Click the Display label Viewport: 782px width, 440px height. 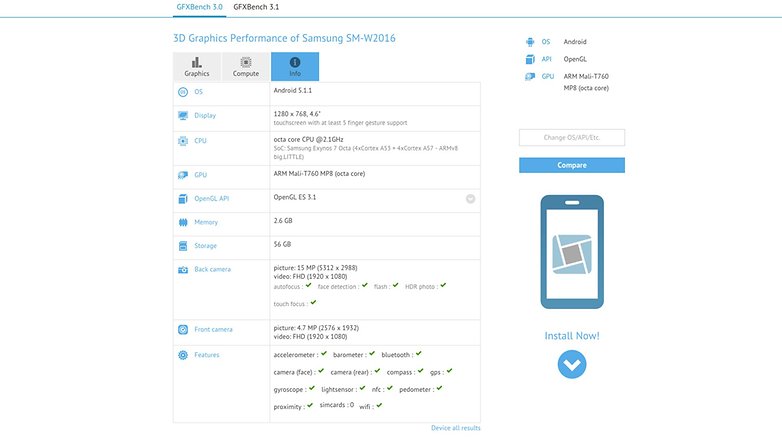click(x=205, y=116)
